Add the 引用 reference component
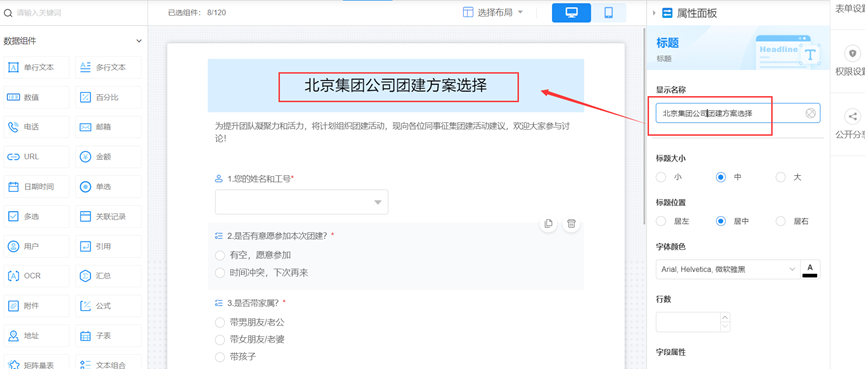 click(x=108, y=246)
